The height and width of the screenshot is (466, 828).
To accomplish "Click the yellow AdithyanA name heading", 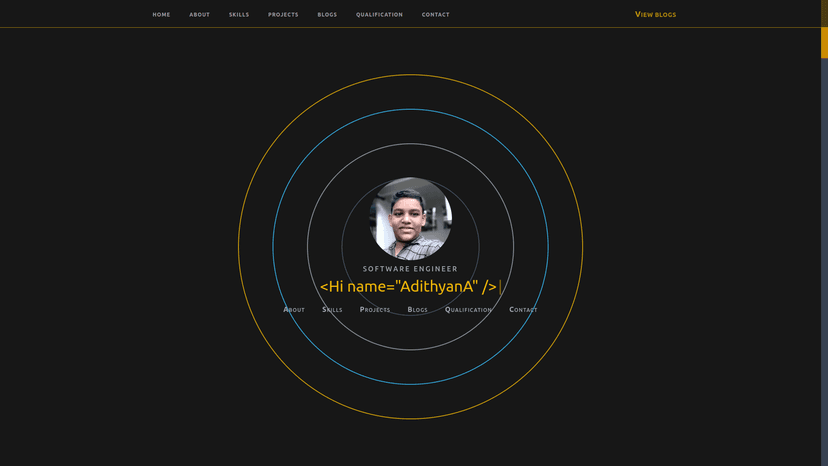I will point(408,287).
